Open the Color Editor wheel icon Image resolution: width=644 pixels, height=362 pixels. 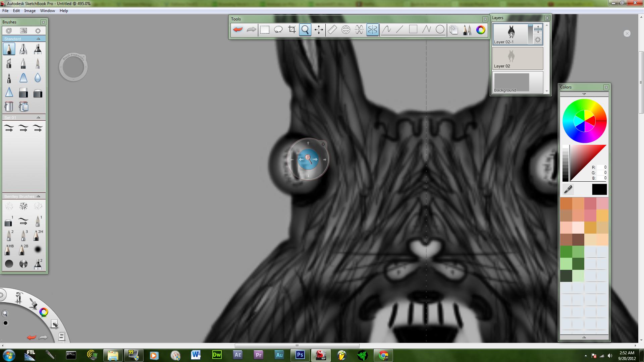481,29
